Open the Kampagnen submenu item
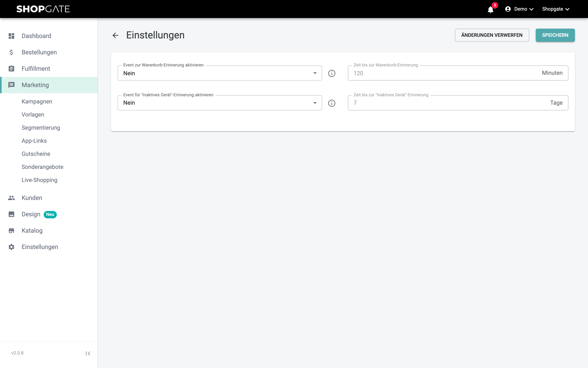 pos(37,101)
